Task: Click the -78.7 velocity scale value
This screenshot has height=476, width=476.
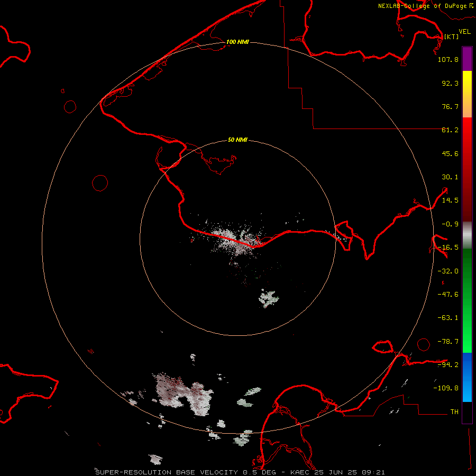Action: (x=448, y=342)
